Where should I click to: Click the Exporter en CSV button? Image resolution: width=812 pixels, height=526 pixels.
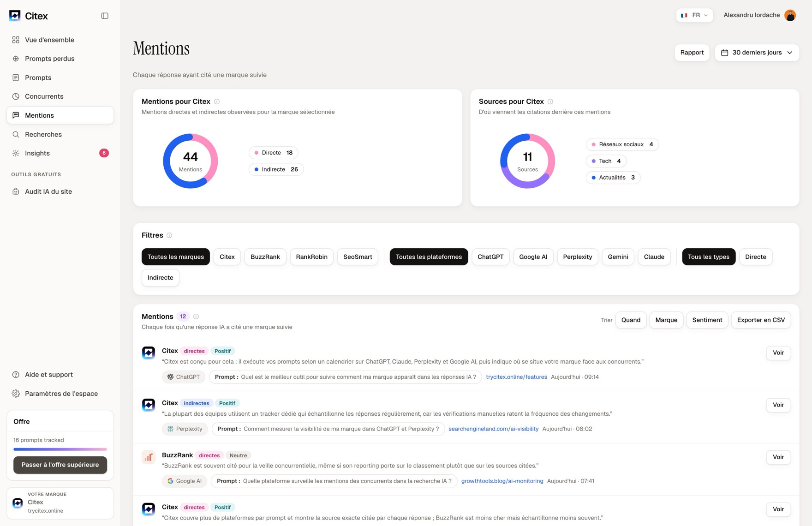(761, 320)
